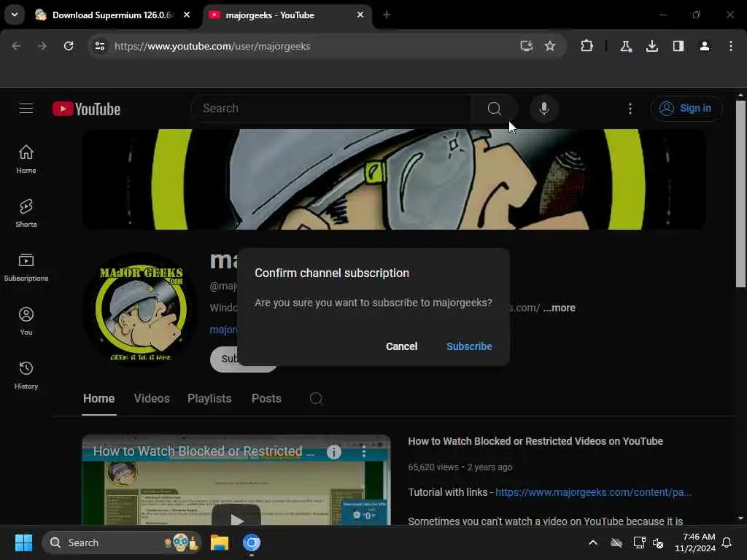
Task: Click the install app icon in address bar
Action: tap(526, 46)
